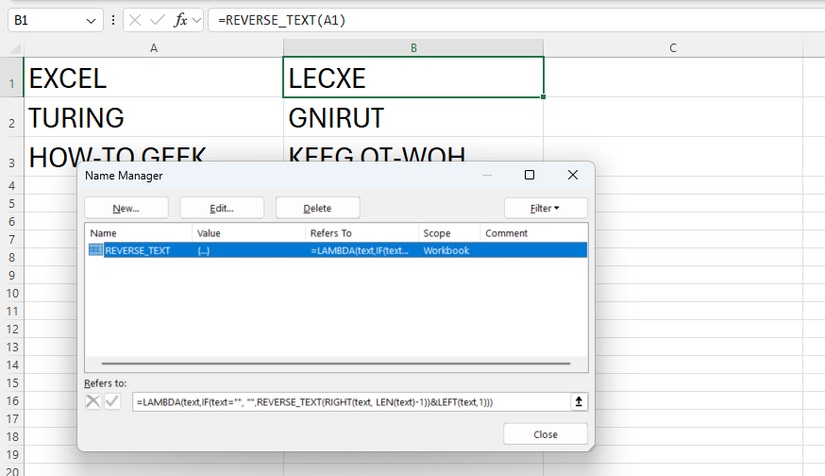Click the Name Manager horizontal scrollbar
Image resolution: width=825 pixels, height=476 pixels.
[336, 363]
